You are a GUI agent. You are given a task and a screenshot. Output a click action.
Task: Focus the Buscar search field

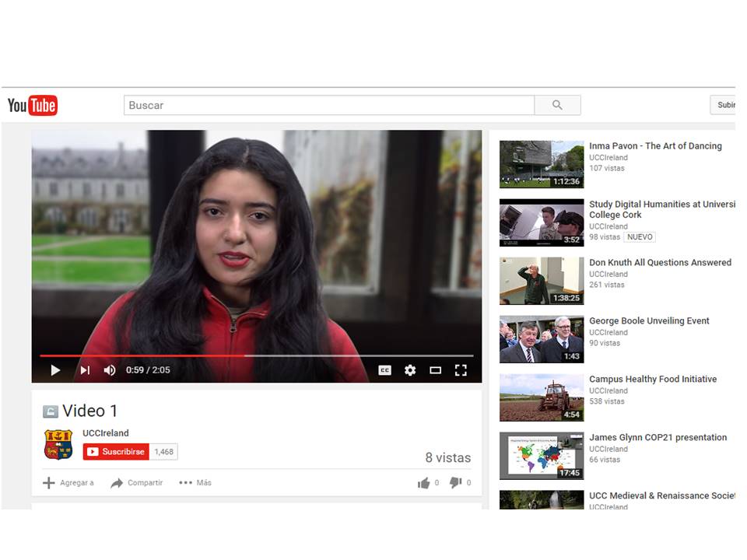[x=328, y=105]
